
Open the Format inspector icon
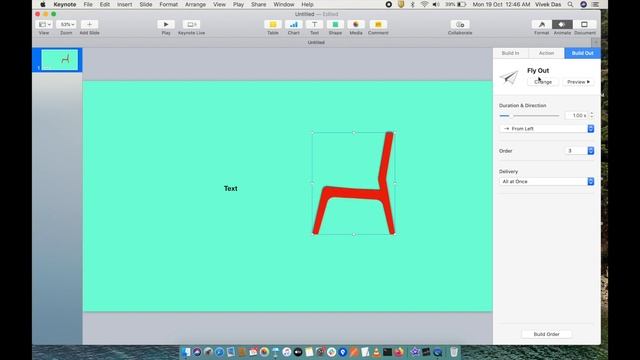542,24
